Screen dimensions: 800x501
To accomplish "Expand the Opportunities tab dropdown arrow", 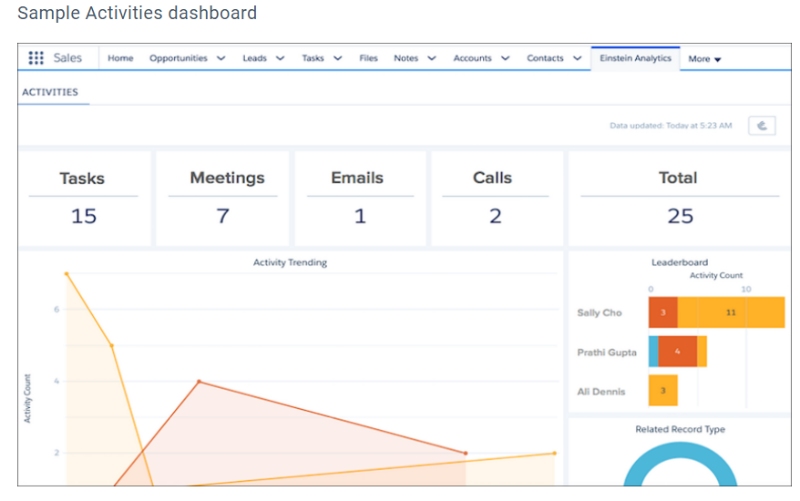I will point(220,59).
